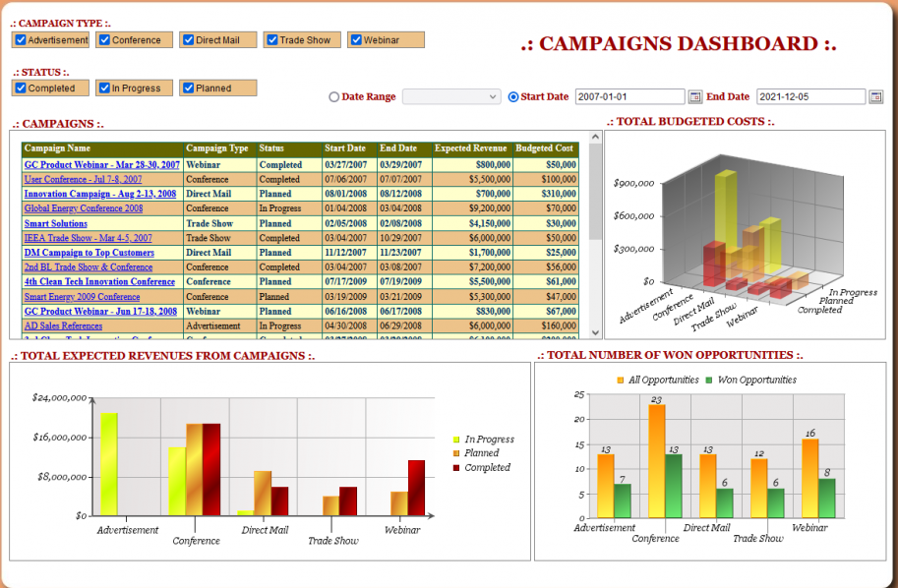
Task: Uncheck the Advertisement campaign type checkbox
Action: (x=20, y=40)
